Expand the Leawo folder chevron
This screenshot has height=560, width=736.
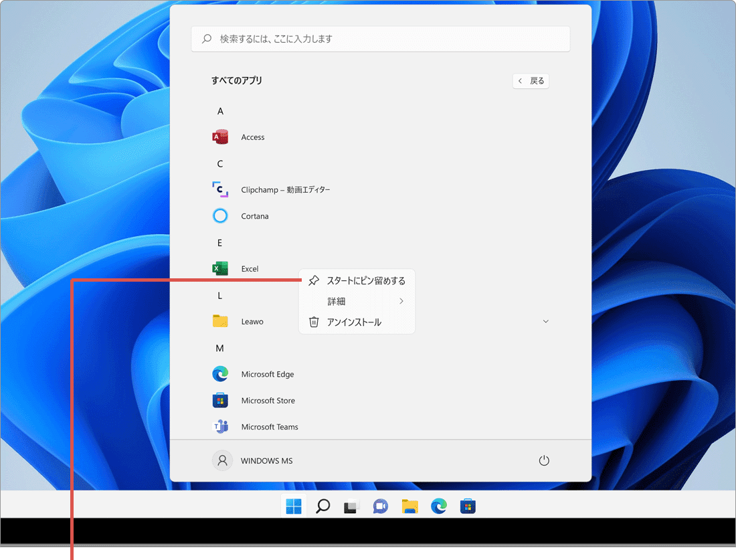(x=546, y=322)
